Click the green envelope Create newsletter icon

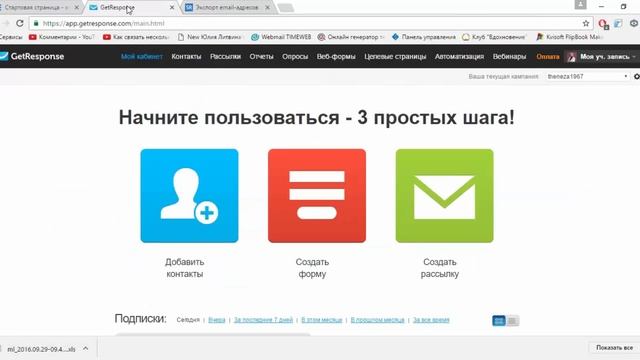[x=444, y=196]
